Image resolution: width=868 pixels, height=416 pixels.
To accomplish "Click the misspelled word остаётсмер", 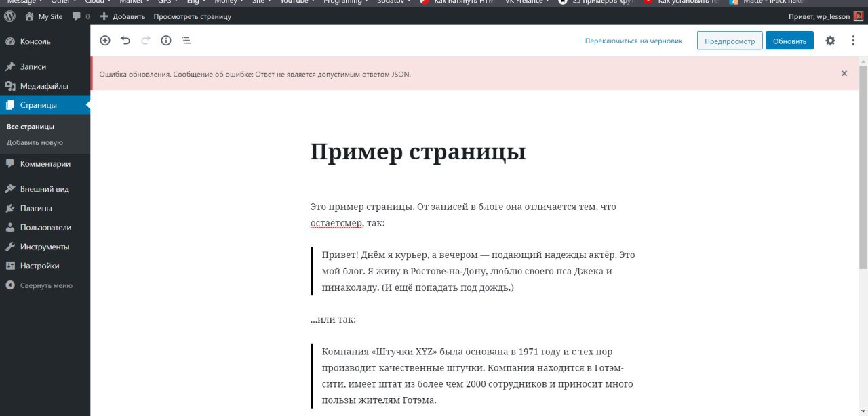I will coord(336,223).
